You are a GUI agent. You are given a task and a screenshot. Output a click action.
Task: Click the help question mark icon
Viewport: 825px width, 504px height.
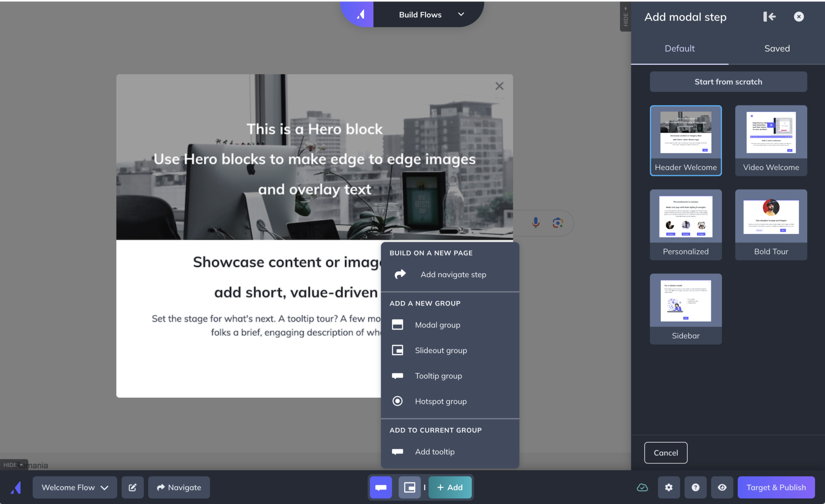point(695,487)
